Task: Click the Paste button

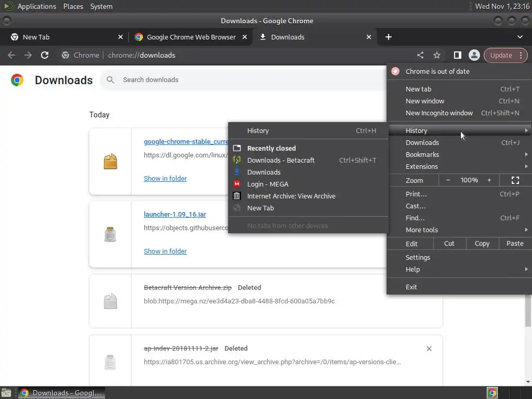Action: coord(515,244)
